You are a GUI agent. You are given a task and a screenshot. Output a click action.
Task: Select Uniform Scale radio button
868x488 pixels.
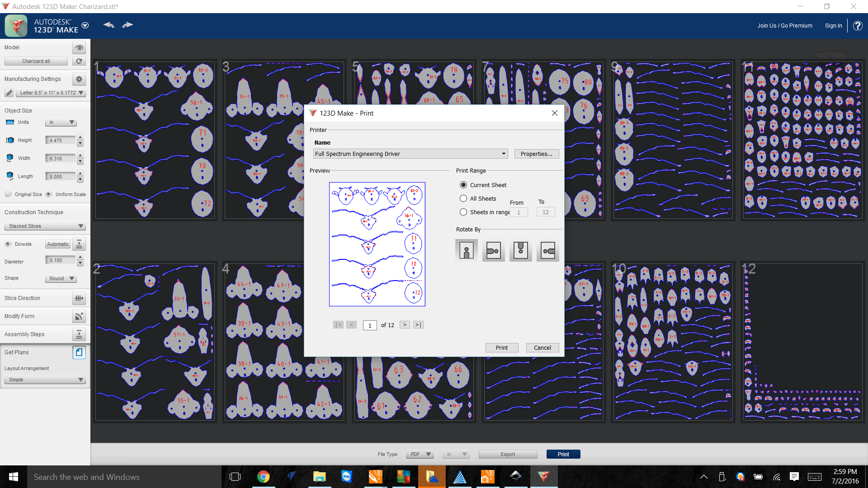(49, 194)
